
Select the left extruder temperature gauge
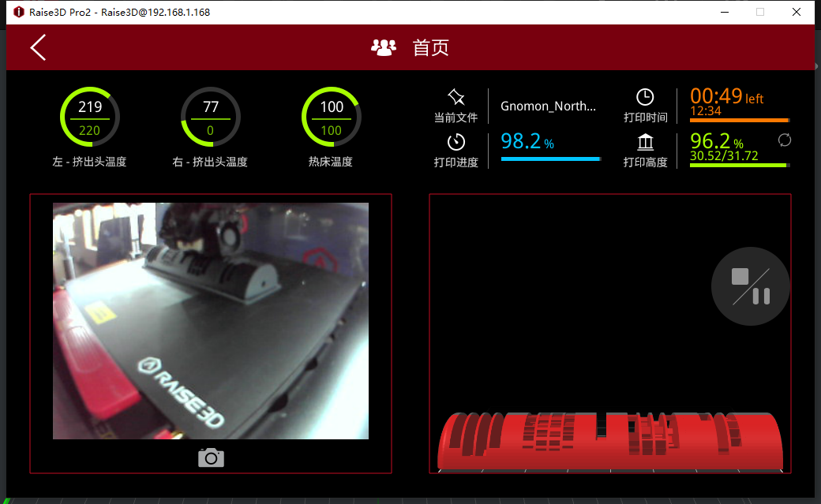(x=90, y=117)
